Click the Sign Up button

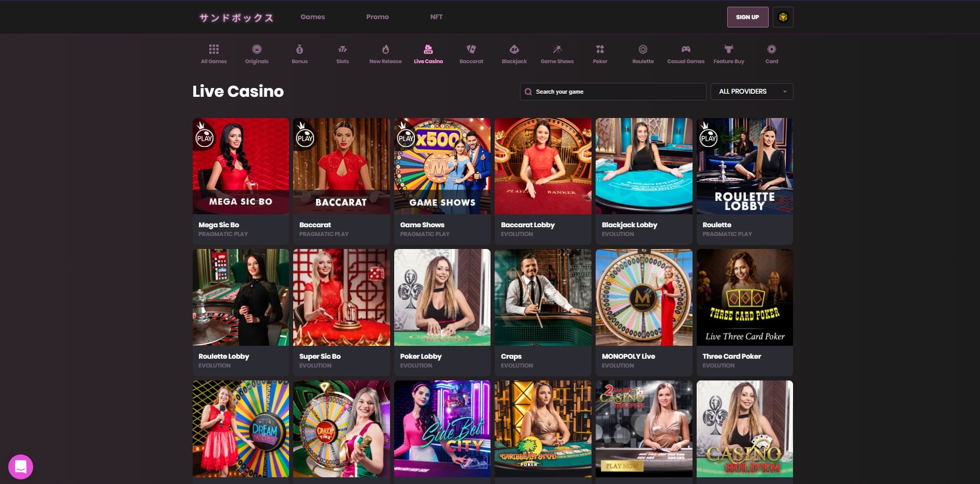pos(747,17)
